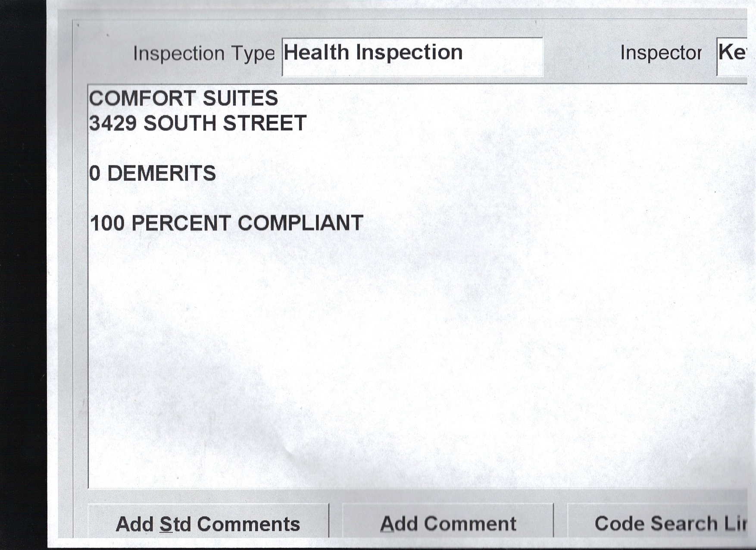Viewport: 756px width, 550px height.
Task: Click the Inspection Type label
Action: (x=203, y=53)
